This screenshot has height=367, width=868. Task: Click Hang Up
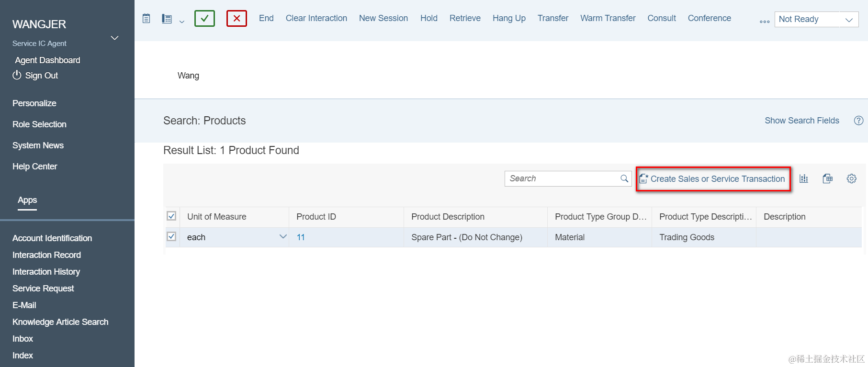click(509, 18)
